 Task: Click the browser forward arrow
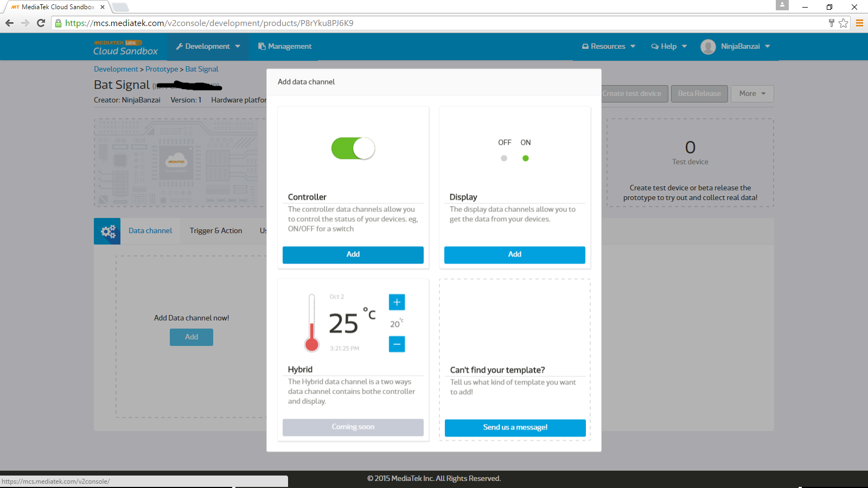[x=25, y=23]
